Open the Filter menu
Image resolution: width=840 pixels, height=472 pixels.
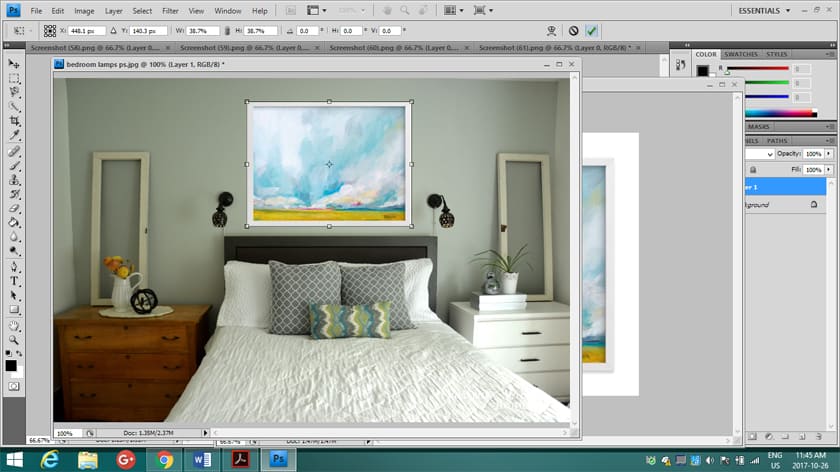[x=170, y=11]
